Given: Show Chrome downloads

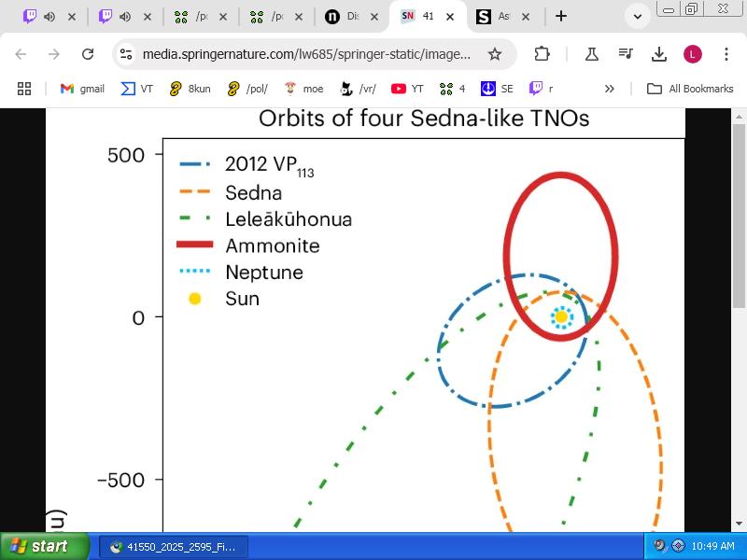Looking at the screenshot, I should (659, 54).
